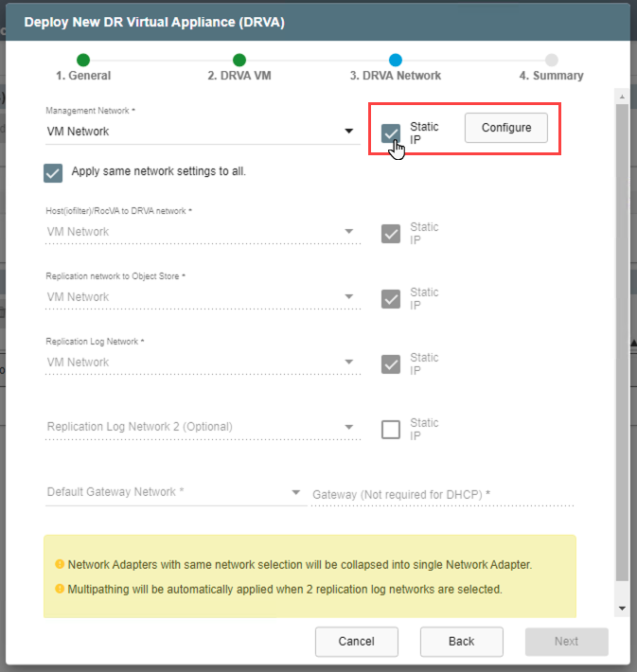Go to the 1. General step label
Viewport: 637px width, 672px height.
83,76
